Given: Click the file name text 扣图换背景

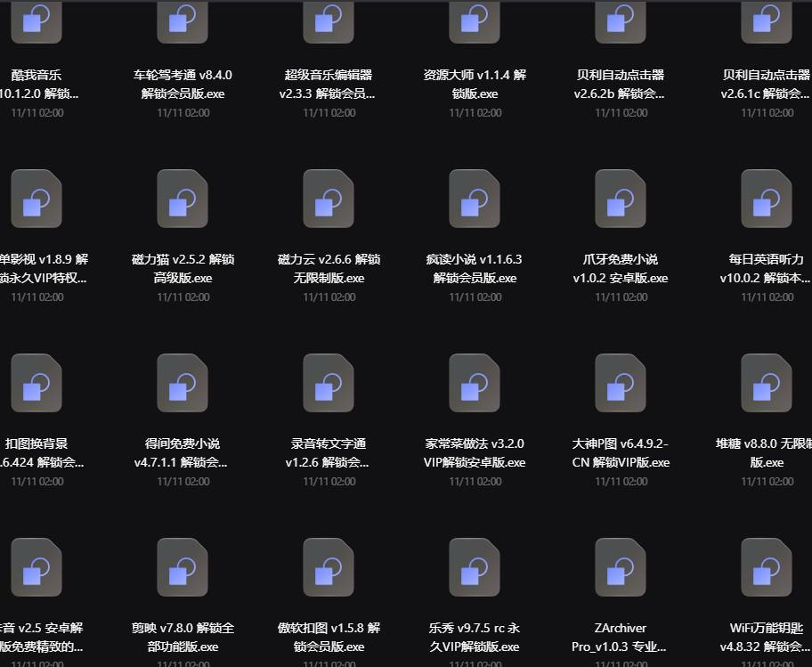Looking at the screenshot, I should [x=37, y=443].
